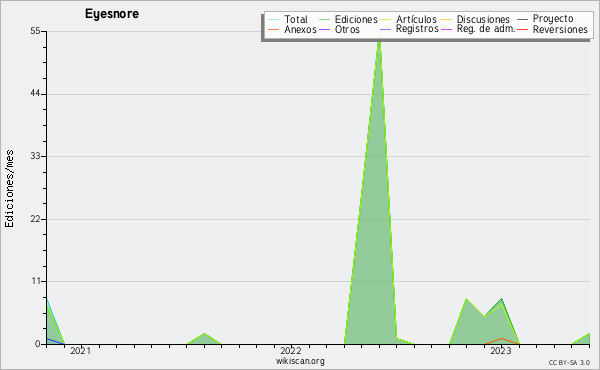Select the Registros legend label
This screenshot has width=600, height=370.
pos(417,29)
